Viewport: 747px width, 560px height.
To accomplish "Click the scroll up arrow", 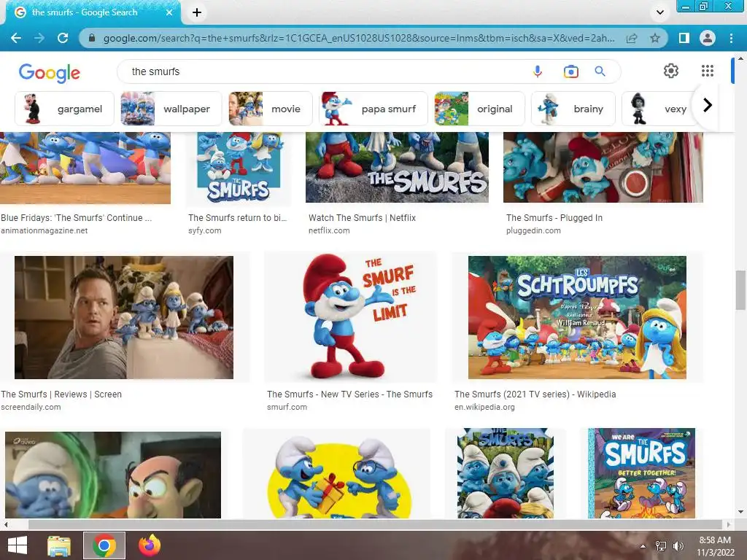I will click(740, 58).
